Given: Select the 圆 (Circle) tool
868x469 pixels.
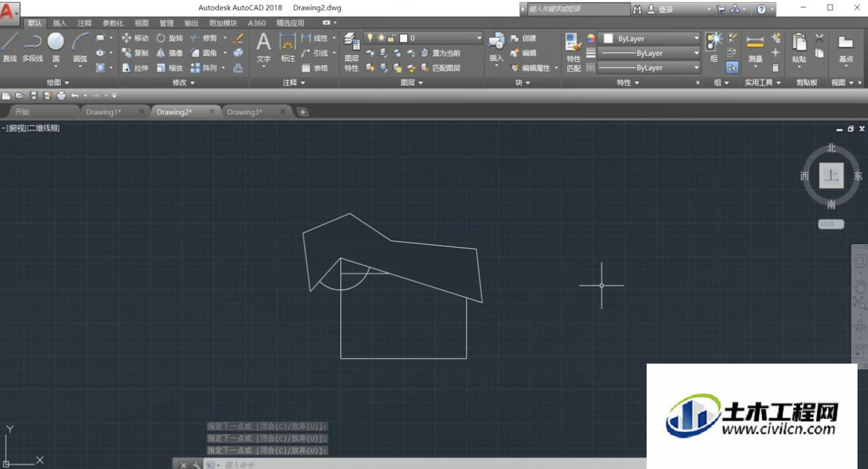Looking at the screenshot, I should coord(56,47).
